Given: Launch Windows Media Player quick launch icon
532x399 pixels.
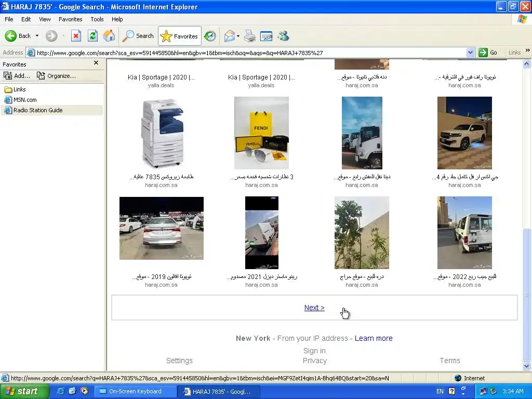Looking at the screenshot, I should coord(84,391).
